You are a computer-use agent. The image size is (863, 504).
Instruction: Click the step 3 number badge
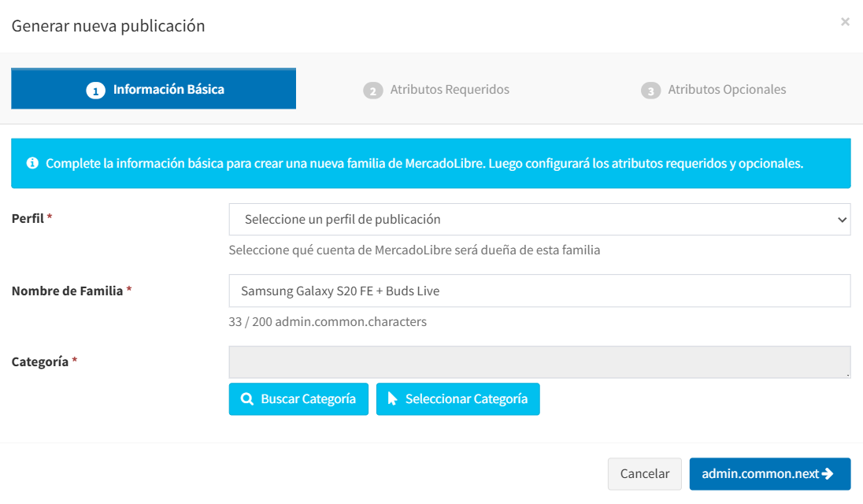(x=650, y=91)
